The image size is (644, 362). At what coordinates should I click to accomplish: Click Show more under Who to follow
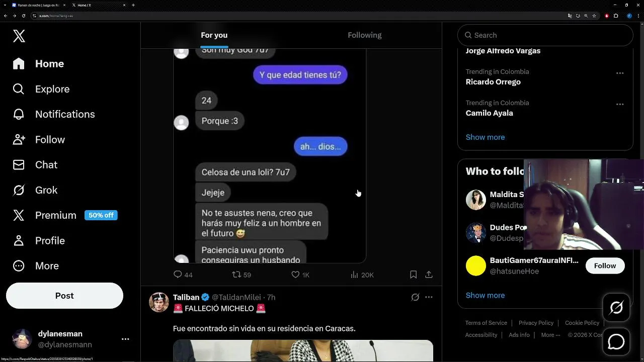(x=485, y=295)
